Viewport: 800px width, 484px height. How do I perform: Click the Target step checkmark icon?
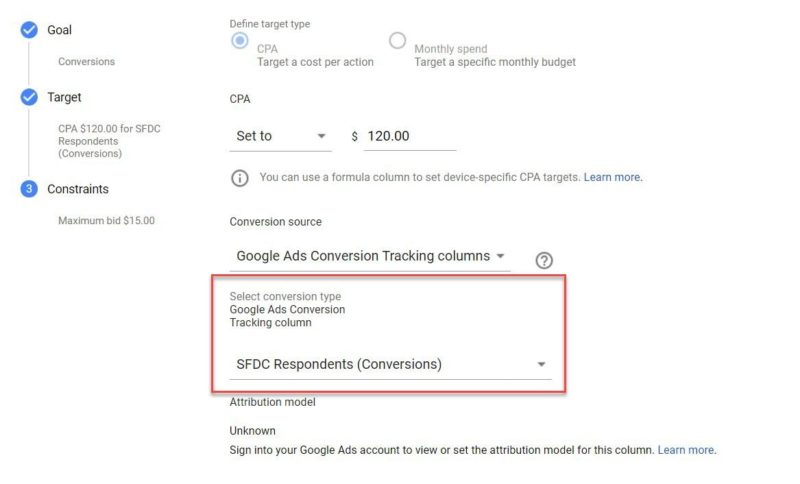click(x=29, y=98)
